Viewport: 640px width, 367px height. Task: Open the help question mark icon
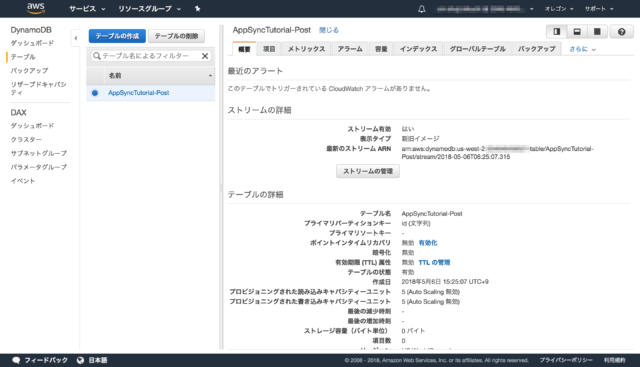(x=621, y=31)
